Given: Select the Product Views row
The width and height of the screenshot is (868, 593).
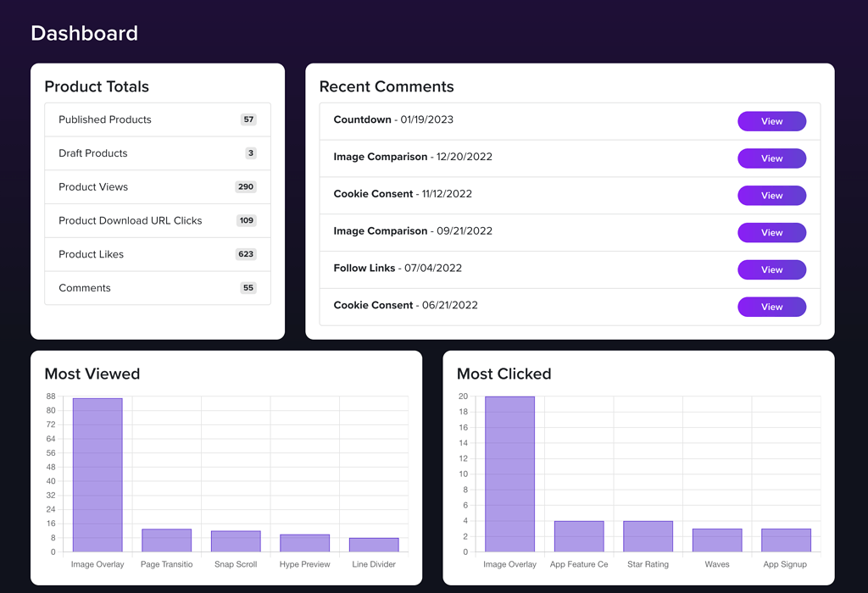Looking at the screenshot, I should [157, 187].
